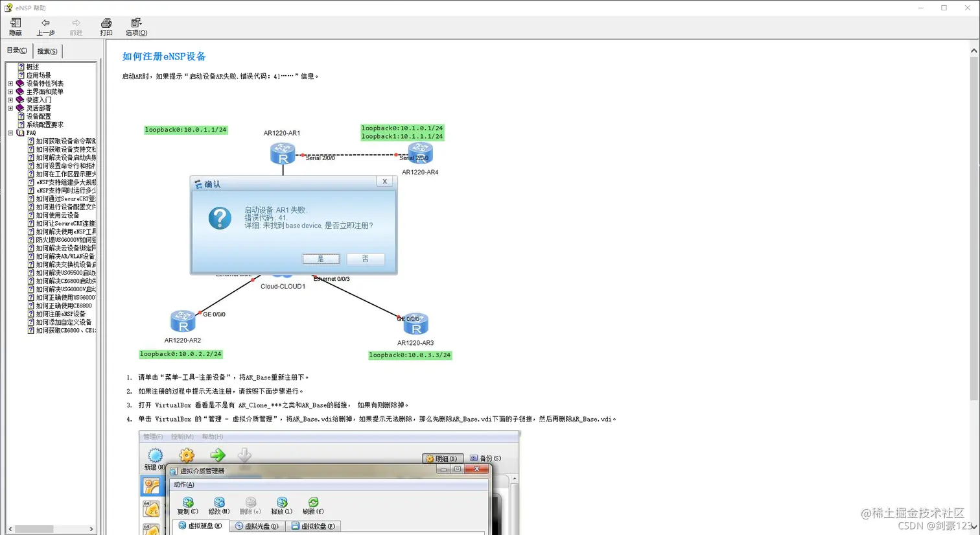Click the book icon beside 主界面和菜单

pyautogui.click(x=20, y=92)
